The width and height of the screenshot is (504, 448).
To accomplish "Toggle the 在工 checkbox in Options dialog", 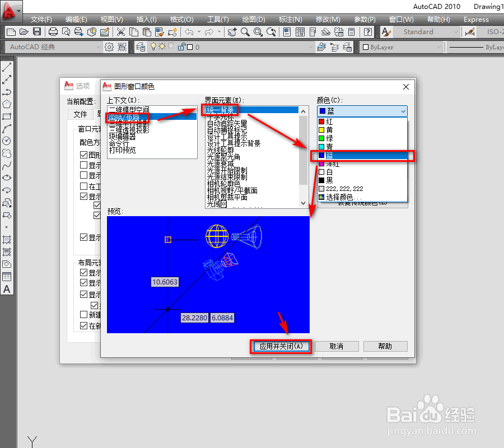I will point(83,186).
